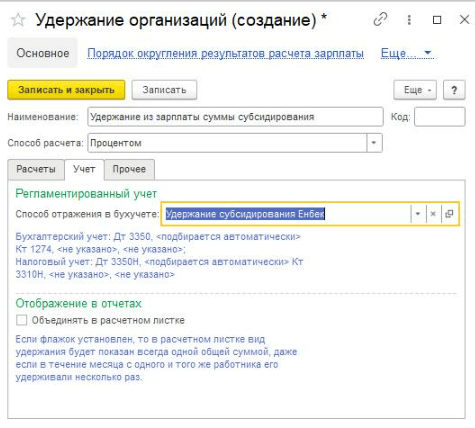Add form to favorites with star icon
This screenshot has width=475, height=428.
(x=18, y=20)
